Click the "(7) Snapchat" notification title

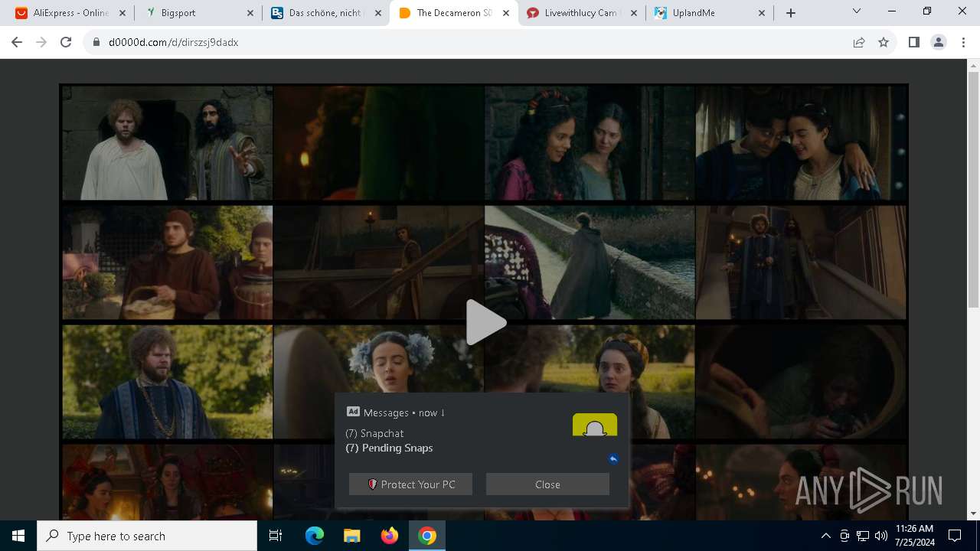point(374,433)
